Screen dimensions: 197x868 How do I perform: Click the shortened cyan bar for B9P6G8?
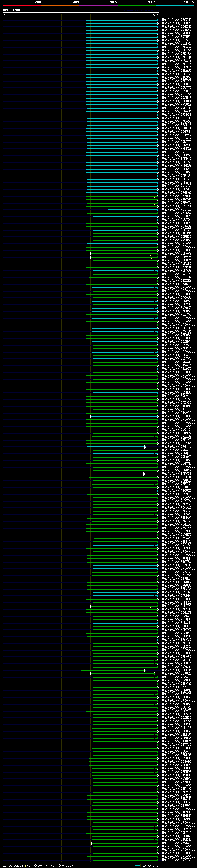116,474
